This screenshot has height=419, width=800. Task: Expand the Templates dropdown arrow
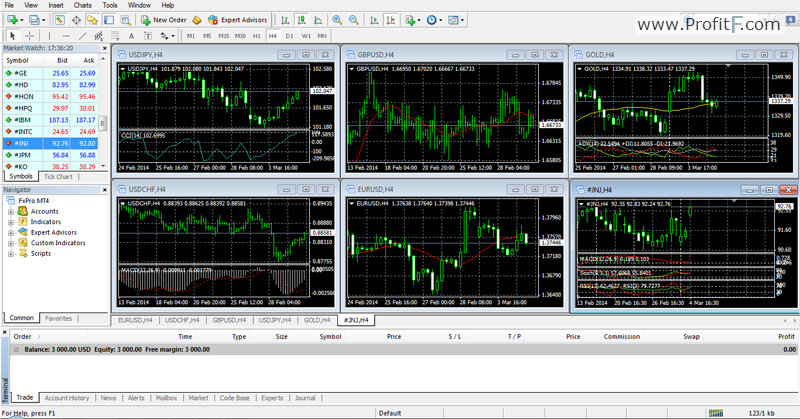pos(463,20)
